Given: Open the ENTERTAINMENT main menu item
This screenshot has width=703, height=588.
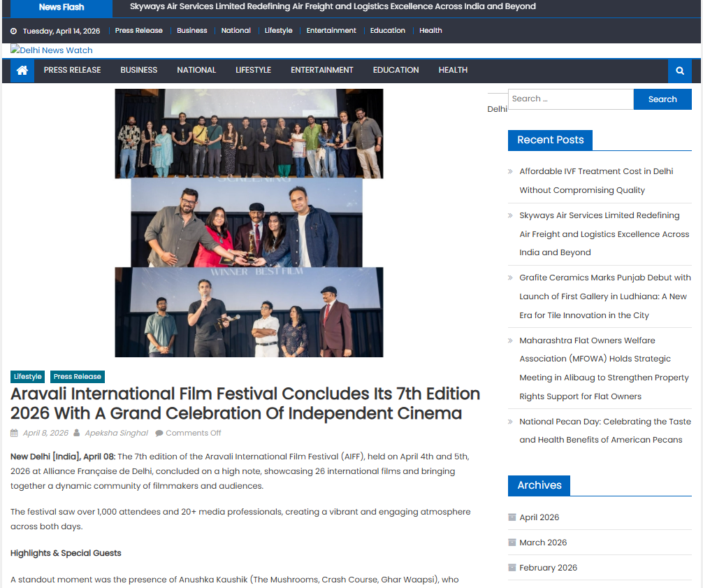Looking at the screenshot, I should pyautogui.click(x=322, y=71).
